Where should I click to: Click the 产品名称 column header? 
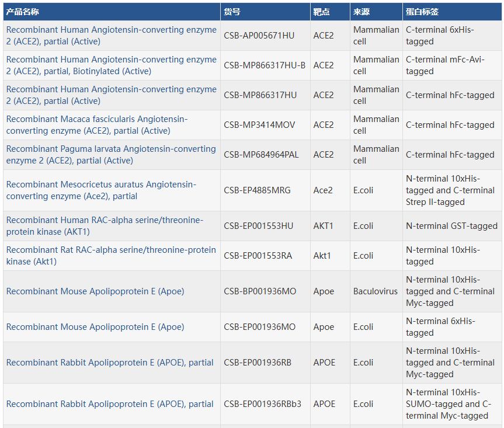coord(23,12)
